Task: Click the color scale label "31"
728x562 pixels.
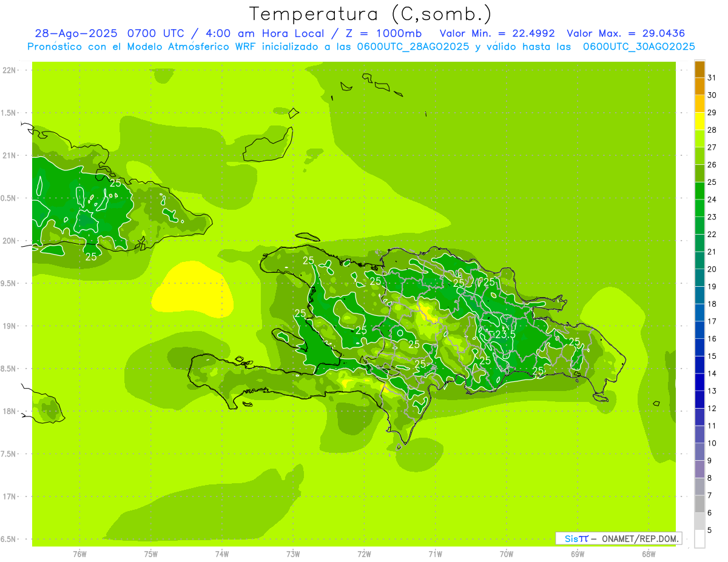Action: (712, 78)
